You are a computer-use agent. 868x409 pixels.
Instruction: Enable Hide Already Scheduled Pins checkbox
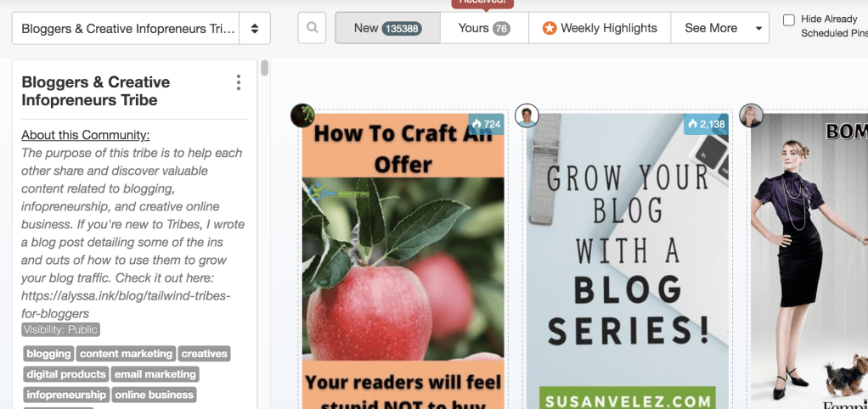[789, 20]
